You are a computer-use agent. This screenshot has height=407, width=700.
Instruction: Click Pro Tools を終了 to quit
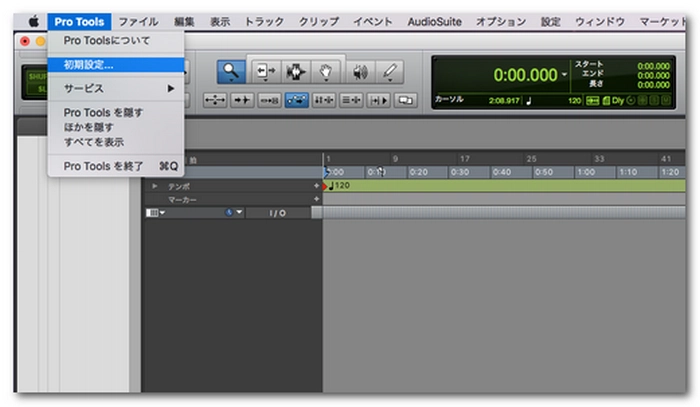click(103, 166)
